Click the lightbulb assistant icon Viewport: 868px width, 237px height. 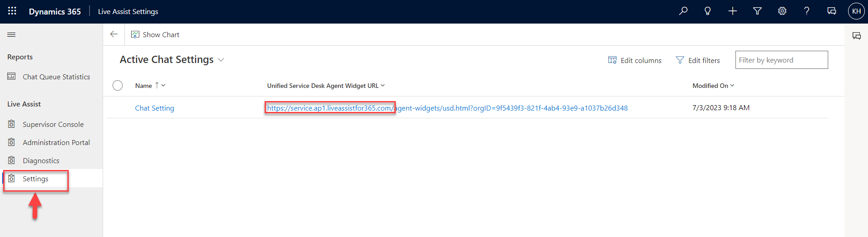708,11
